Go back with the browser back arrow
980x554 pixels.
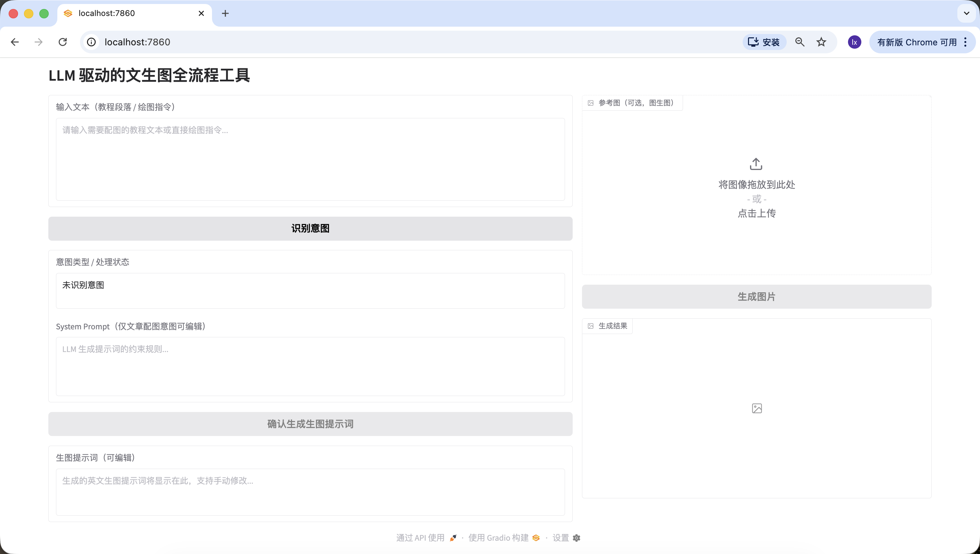(x=15, y=42)
